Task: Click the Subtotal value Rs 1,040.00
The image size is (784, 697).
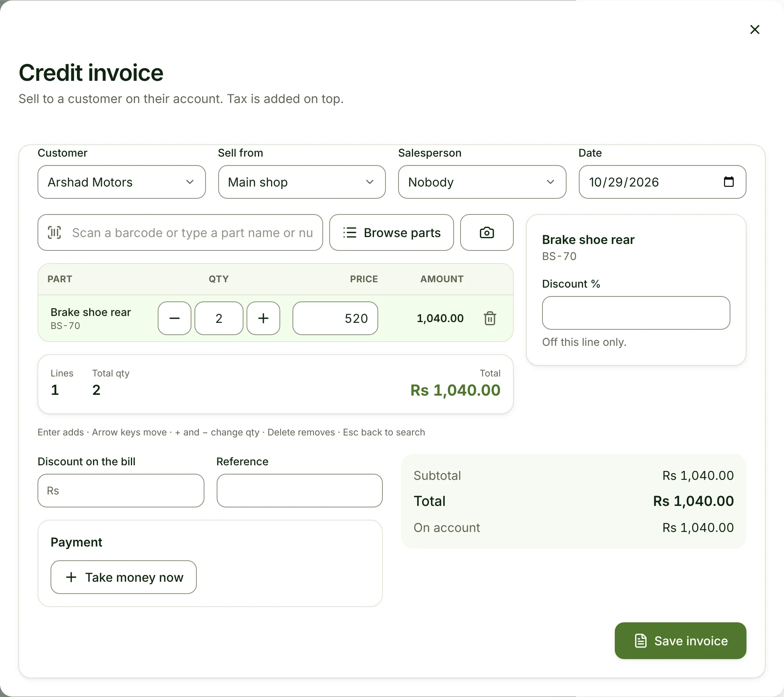Action: coord(698,476)
